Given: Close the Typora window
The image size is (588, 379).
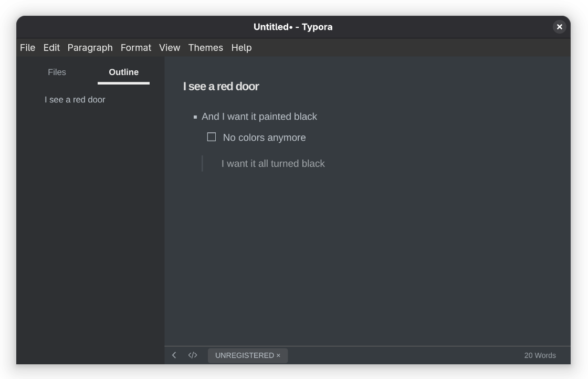Looking at the screenshot, I should [559, 27].
